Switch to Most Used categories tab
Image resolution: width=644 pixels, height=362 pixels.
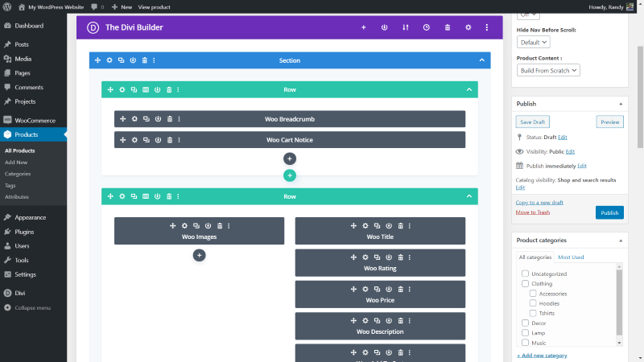tap(571, 257)
